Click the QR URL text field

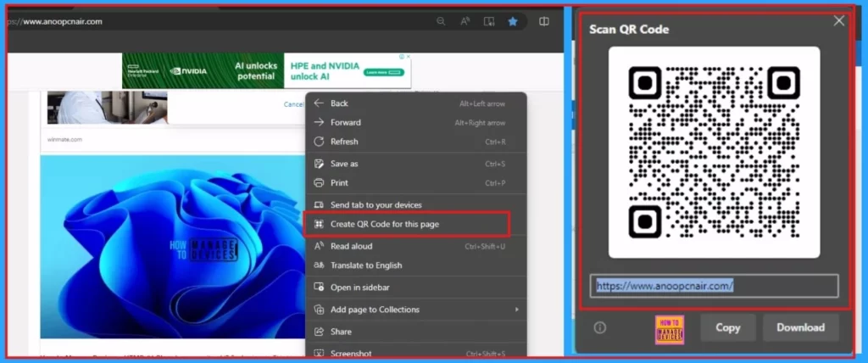[714, 286]
